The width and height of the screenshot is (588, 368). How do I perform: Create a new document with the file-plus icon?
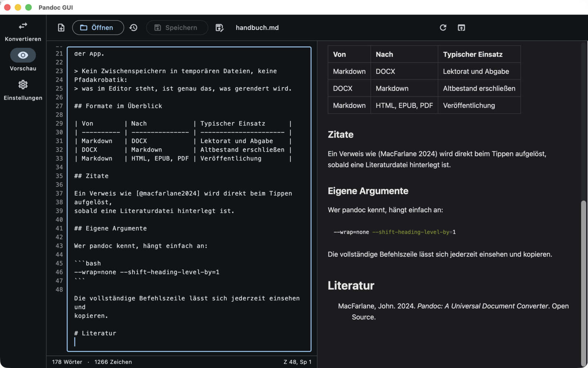pyautogui.click(x=61, y=28)
